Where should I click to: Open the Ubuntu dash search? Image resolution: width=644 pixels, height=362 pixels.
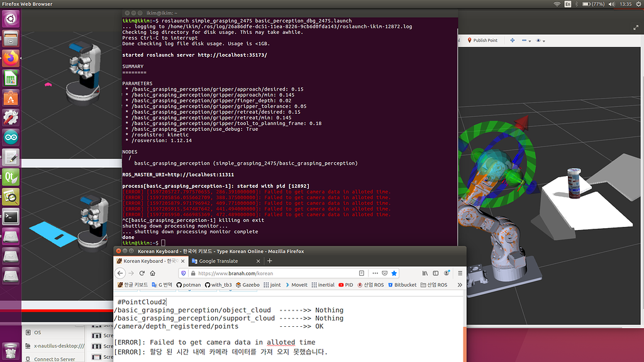11,19
